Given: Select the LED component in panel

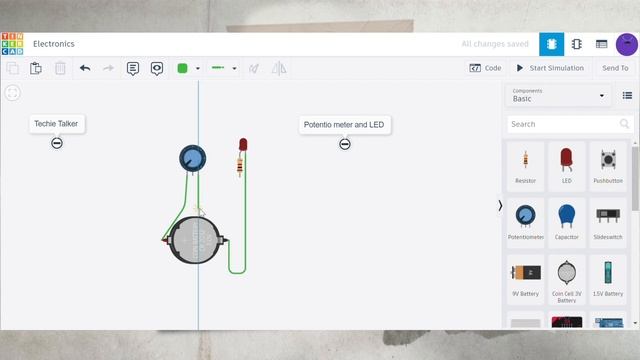Looking at the screenshot, I should (567, 167).
